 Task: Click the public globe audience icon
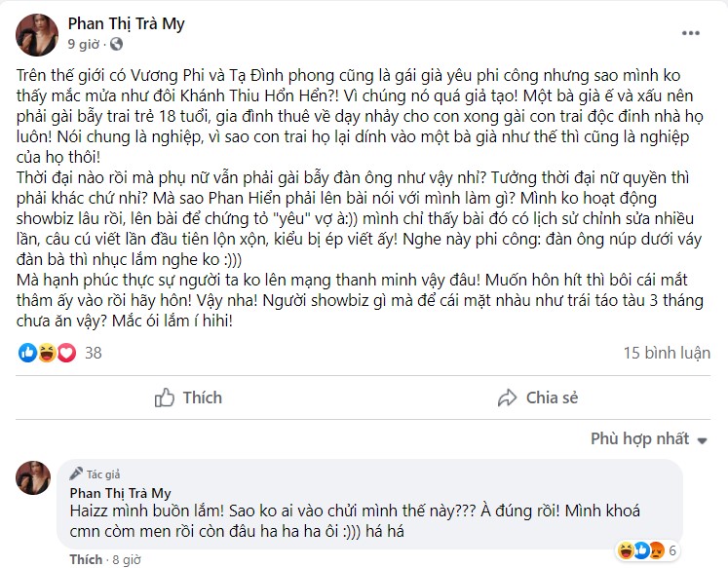[x=117, y=44]
